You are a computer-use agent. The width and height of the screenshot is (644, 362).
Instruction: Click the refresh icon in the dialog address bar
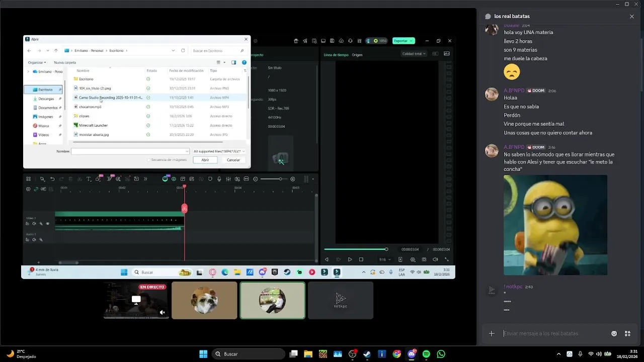(x=183, y=50)
